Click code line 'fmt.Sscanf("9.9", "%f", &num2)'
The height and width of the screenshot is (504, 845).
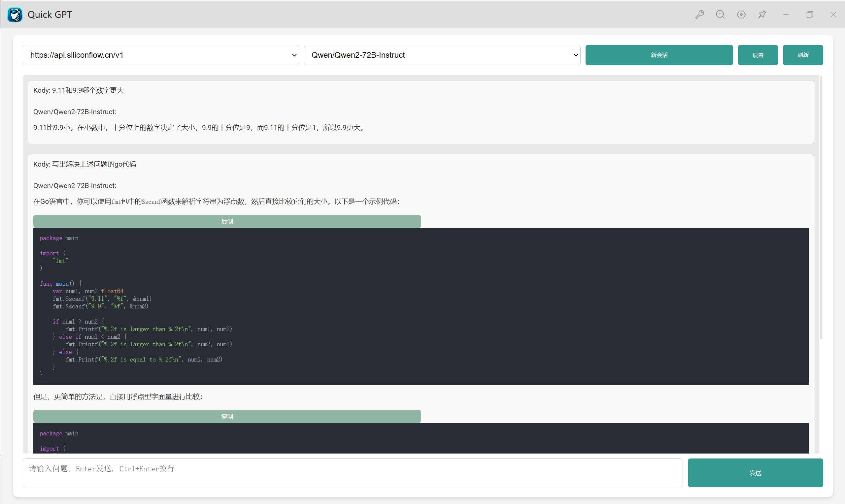[101, 306]
